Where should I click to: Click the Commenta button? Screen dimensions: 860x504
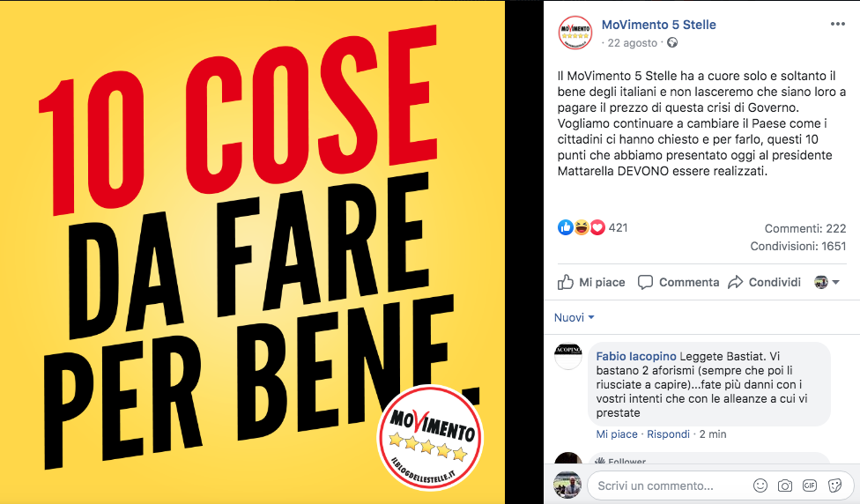678,283
